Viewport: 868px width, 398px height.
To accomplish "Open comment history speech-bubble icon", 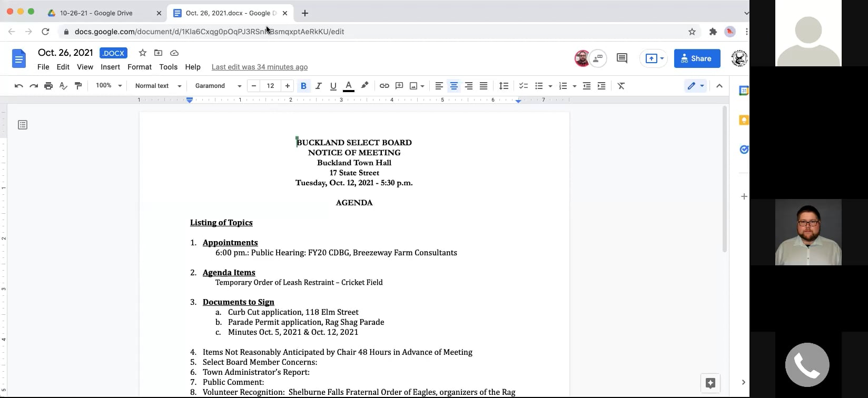I will click(x=622, y=58).
